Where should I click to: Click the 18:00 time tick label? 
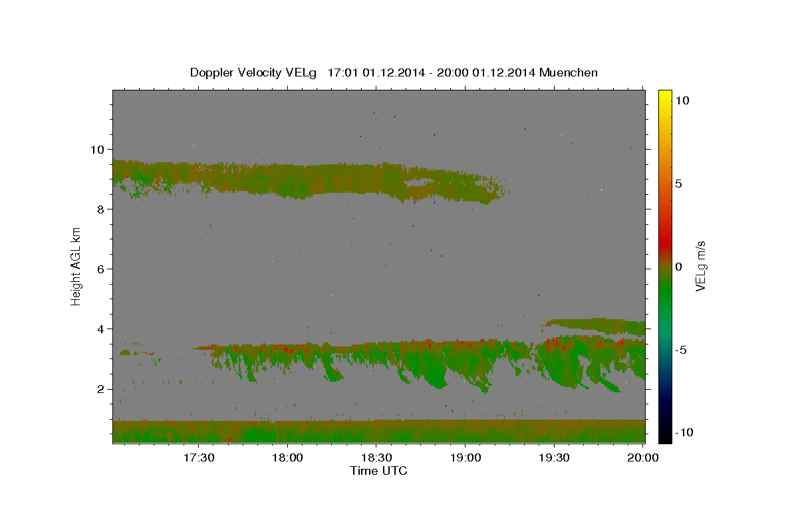tap(287, 458)
